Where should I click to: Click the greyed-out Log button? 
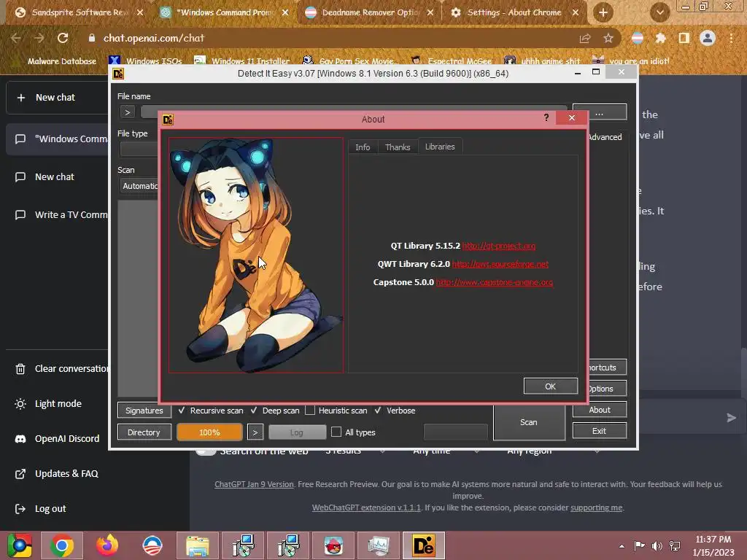(297, 432)
